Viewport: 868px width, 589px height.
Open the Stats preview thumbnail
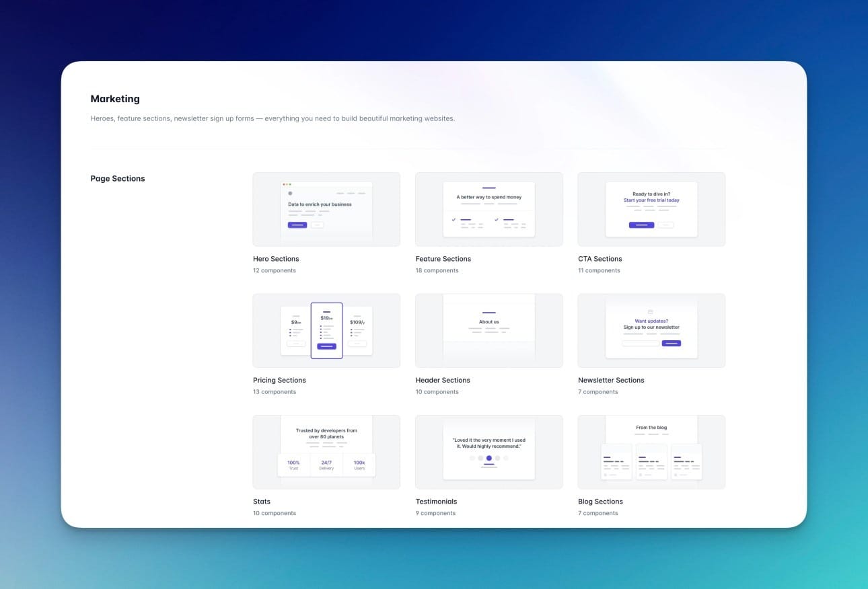click(x=326, y=452)
